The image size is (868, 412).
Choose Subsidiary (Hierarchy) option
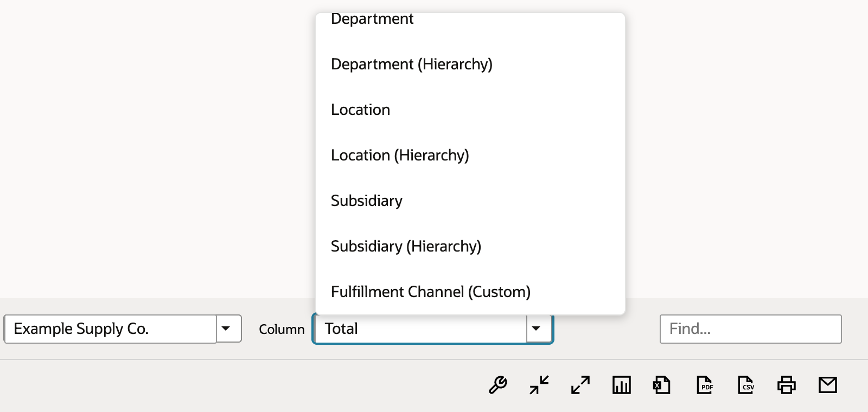pyautogui.click(x=470, y=246)
